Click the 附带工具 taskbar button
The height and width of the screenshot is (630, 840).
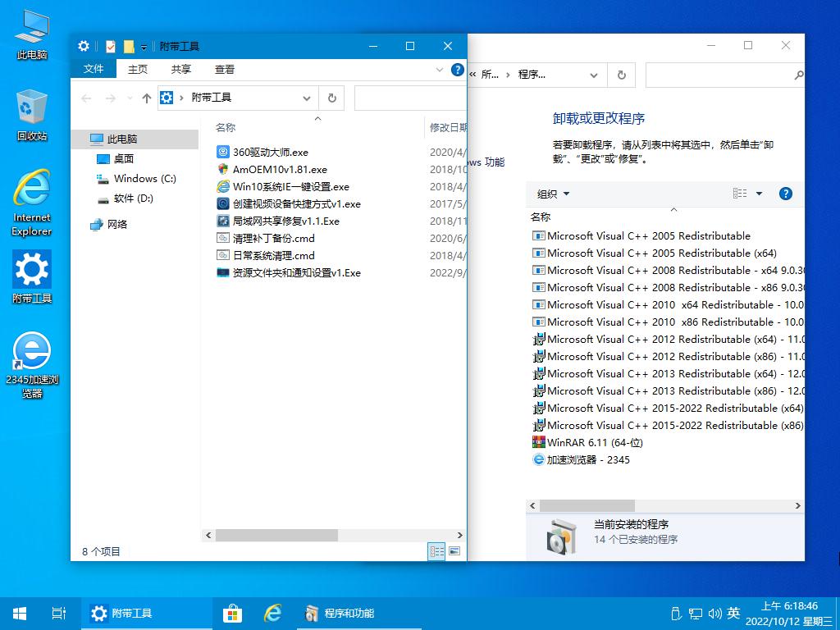pyautogui.click(x=147, y=614)
